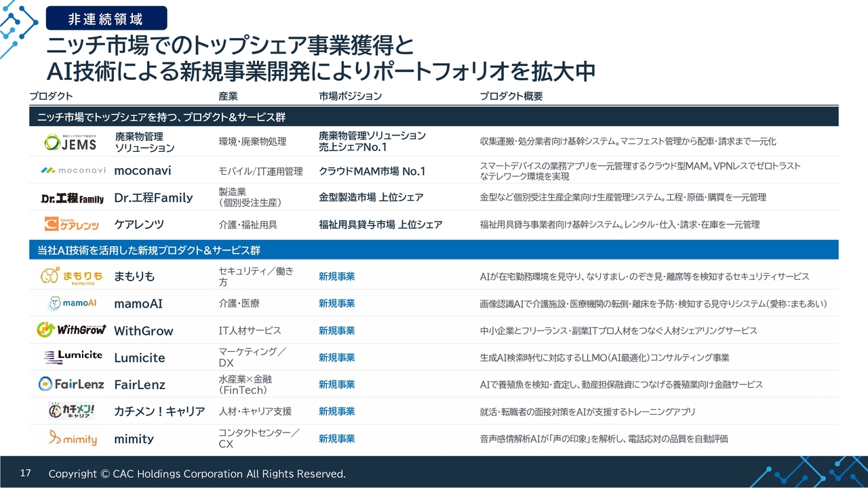Viewport: 868px width, 488px height.
Task: Click the Dr.工程Family 生産管理システム description
Action: coord(623,197)
